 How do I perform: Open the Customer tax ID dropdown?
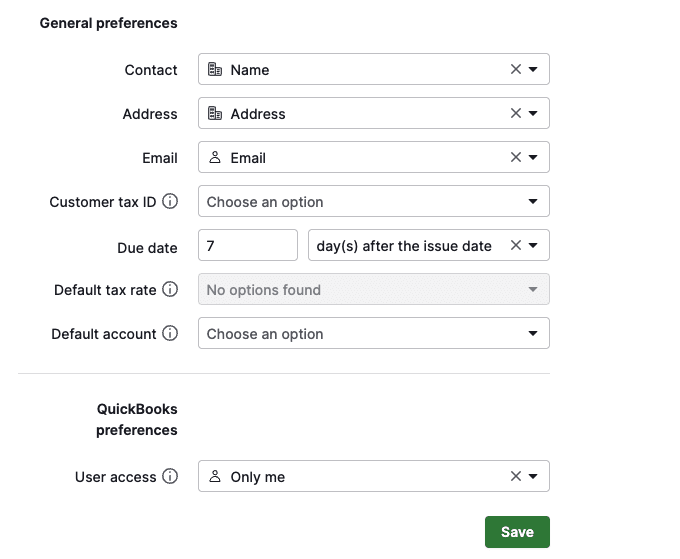[374, 201]
